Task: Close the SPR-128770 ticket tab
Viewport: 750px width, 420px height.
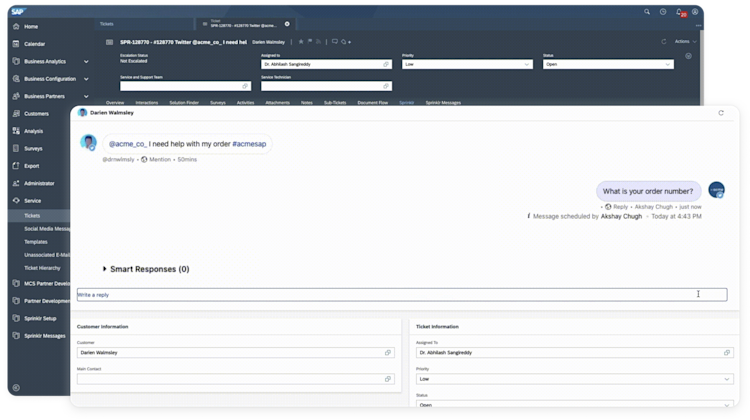Action: [x=287, y=24]
